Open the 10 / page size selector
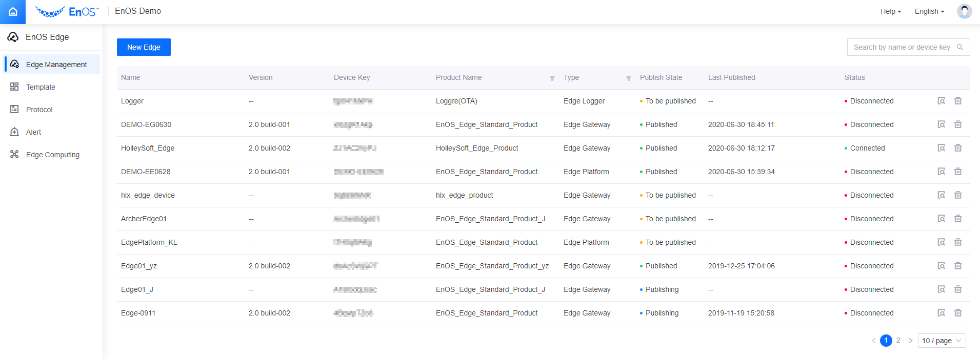 tap(941, 341)
